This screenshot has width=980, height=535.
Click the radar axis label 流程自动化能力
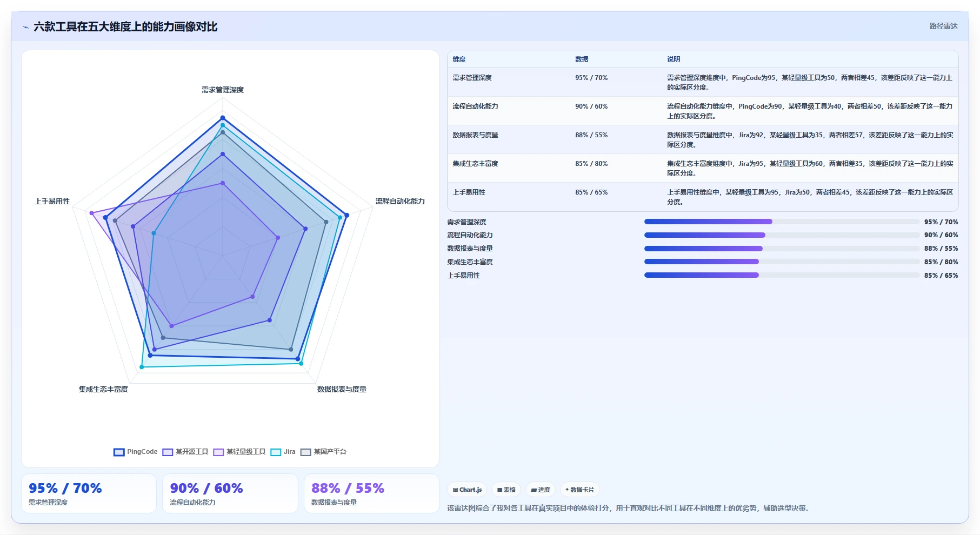[400, 201]
